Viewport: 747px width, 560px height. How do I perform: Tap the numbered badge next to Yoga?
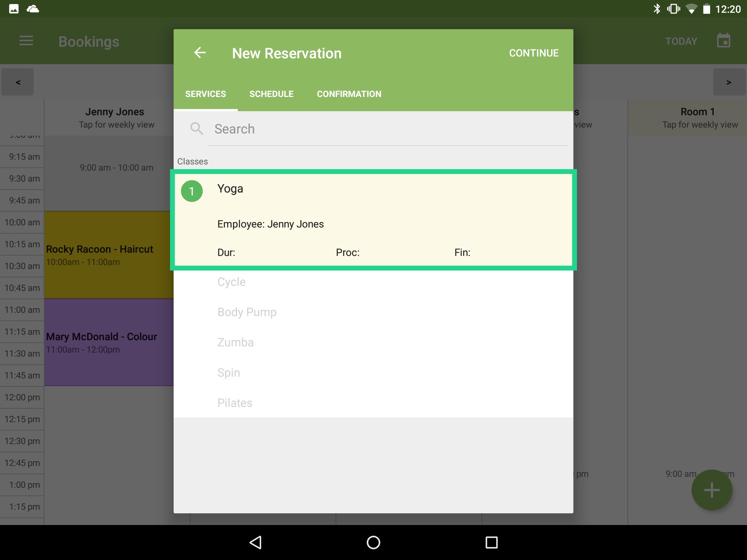192,190
